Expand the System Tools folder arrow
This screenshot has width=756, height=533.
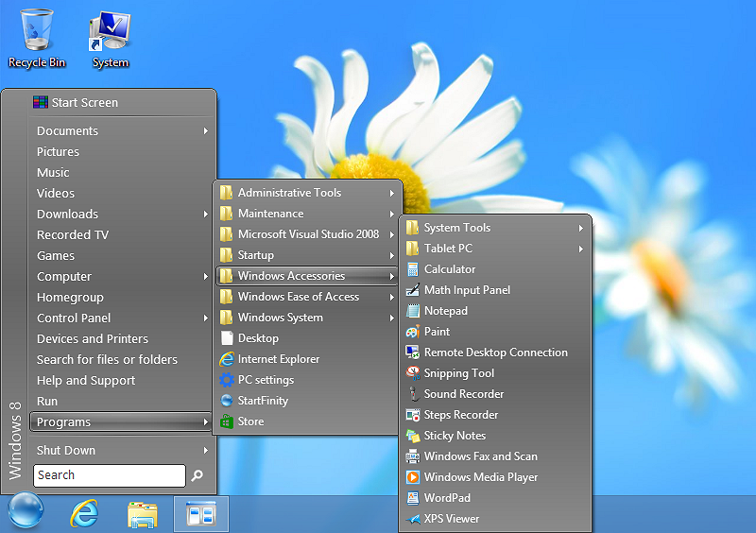tap(581, 228)
